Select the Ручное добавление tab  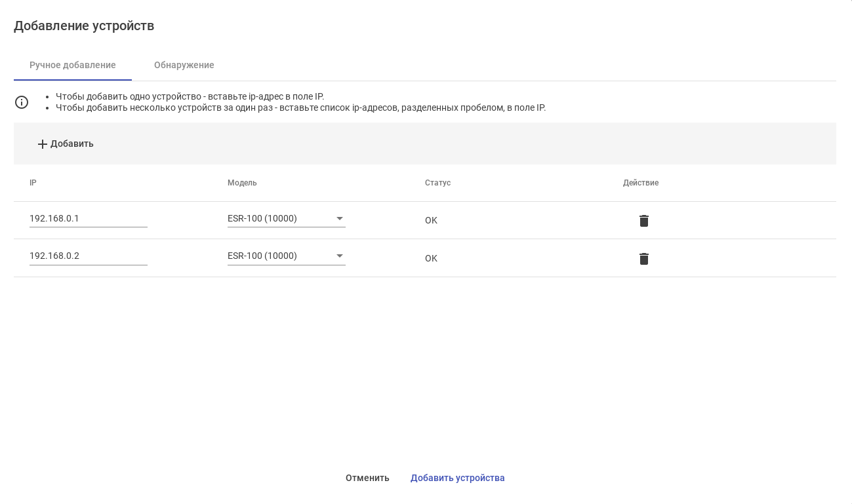[x=73, y=65]
